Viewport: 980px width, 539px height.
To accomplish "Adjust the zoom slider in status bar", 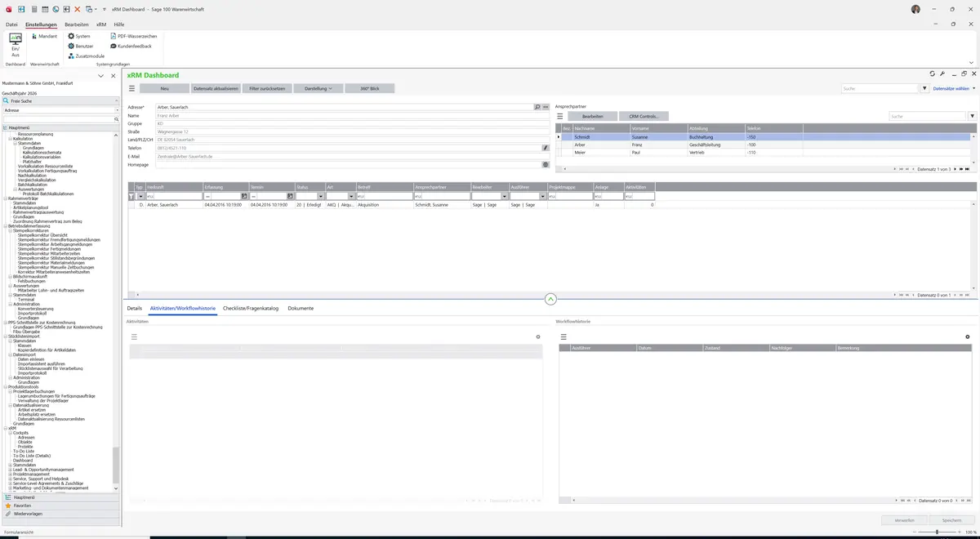I will pos(937,532).
